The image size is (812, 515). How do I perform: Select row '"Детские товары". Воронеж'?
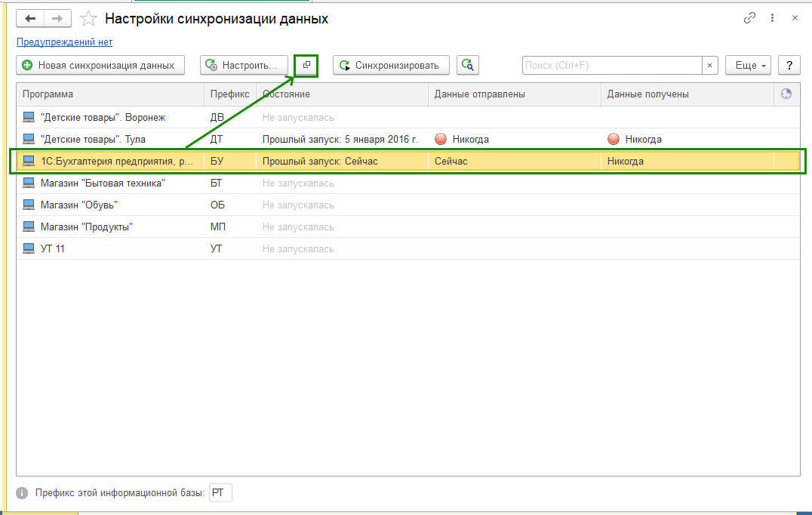click(x=408, y=118)
